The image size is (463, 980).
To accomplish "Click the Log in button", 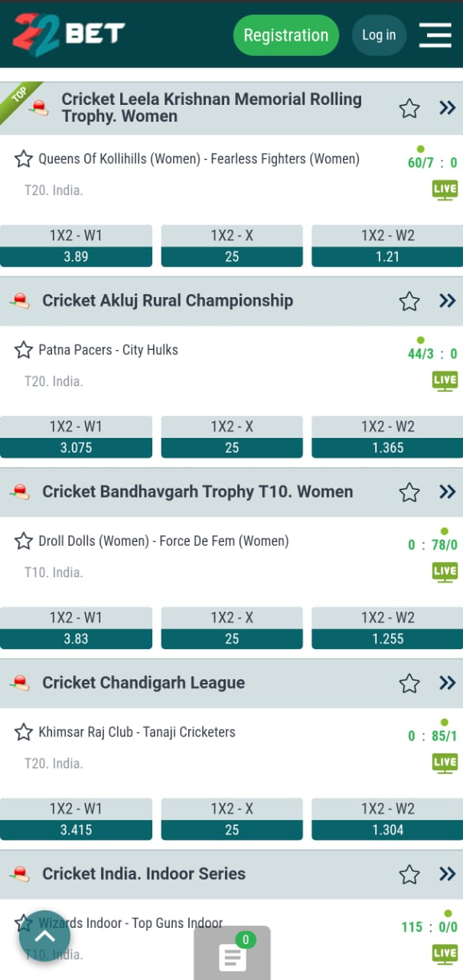I will coord(379,35).
